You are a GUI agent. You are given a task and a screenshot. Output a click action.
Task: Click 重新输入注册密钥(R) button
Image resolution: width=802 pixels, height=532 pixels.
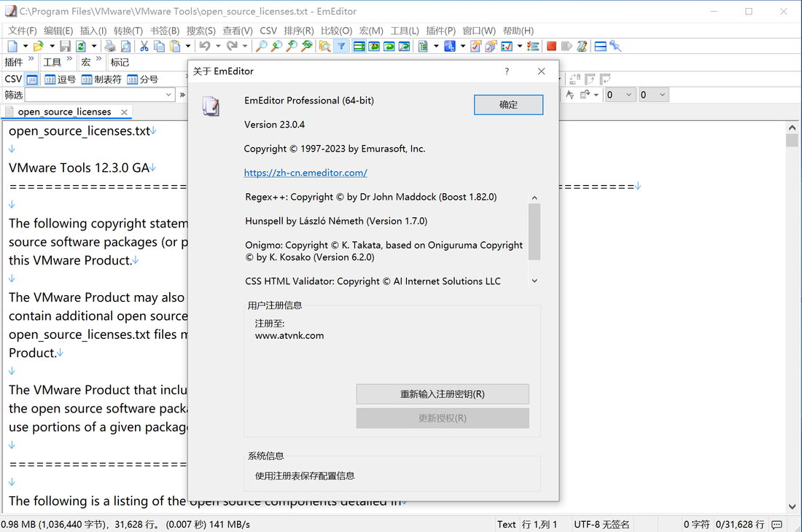tap(443, 394)
